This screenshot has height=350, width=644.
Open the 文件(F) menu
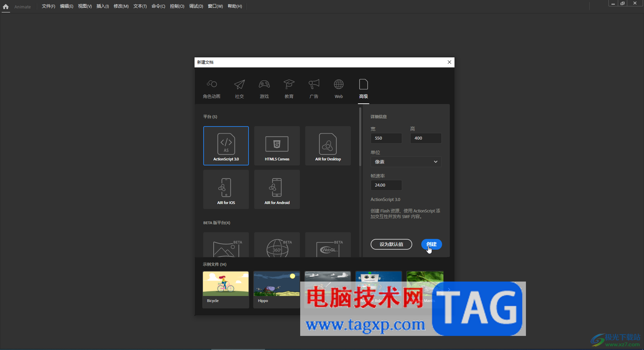pos(48,6)
